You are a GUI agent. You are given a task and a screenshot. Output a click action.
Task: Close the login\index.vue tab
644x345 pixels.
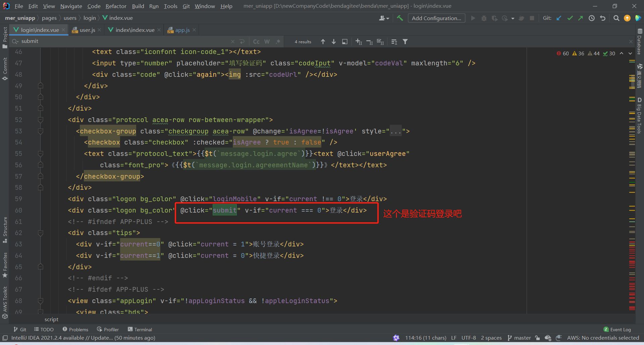point(64,30)
